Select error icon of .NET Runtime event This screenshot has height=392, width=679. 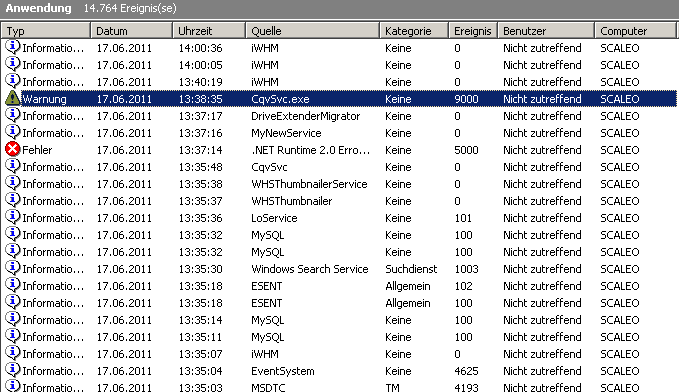(13, 149)
